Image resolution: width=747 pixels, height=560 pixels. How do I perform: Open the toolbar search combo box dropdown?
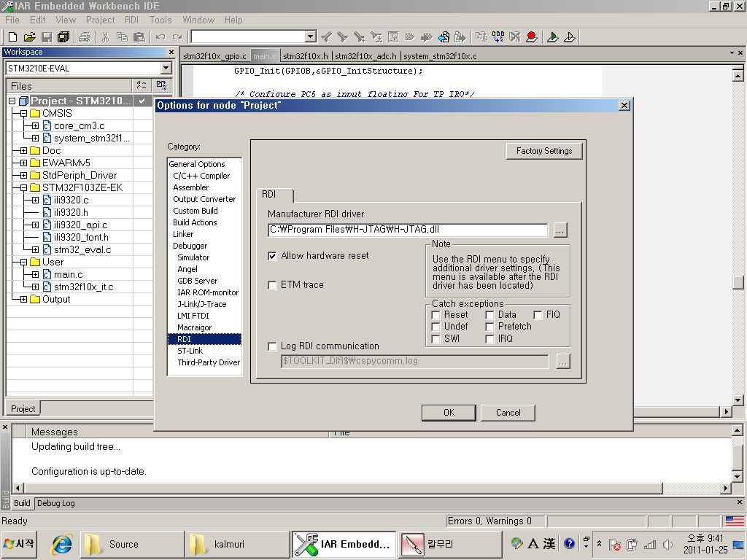[x=310, y=36]
